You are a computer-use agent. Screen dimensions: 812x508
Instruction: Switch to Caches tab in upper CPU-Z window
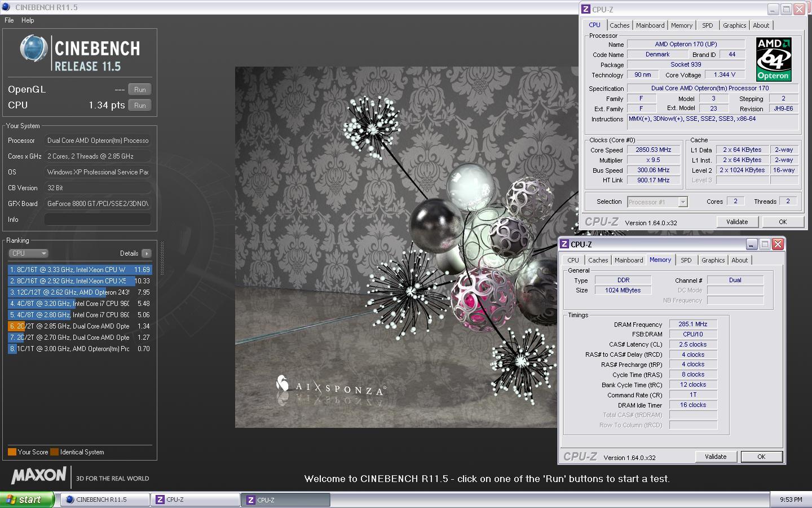(619, 25)
